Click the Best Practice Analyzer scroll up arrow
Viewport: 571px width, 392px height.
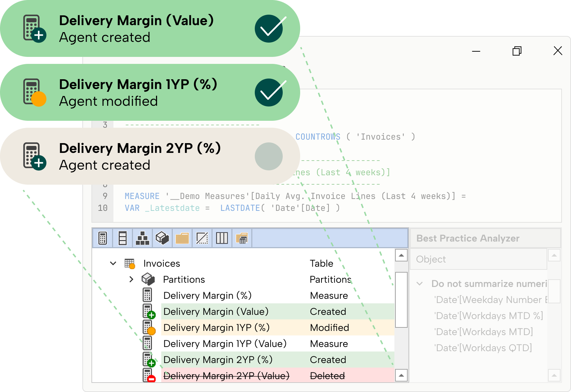(x=554, y=255)
